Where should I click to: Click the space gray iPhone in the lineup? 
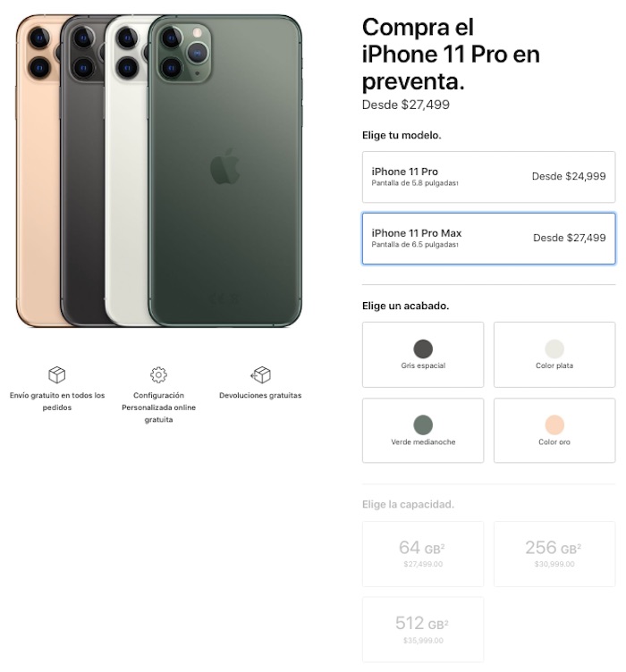click(82, 193)
